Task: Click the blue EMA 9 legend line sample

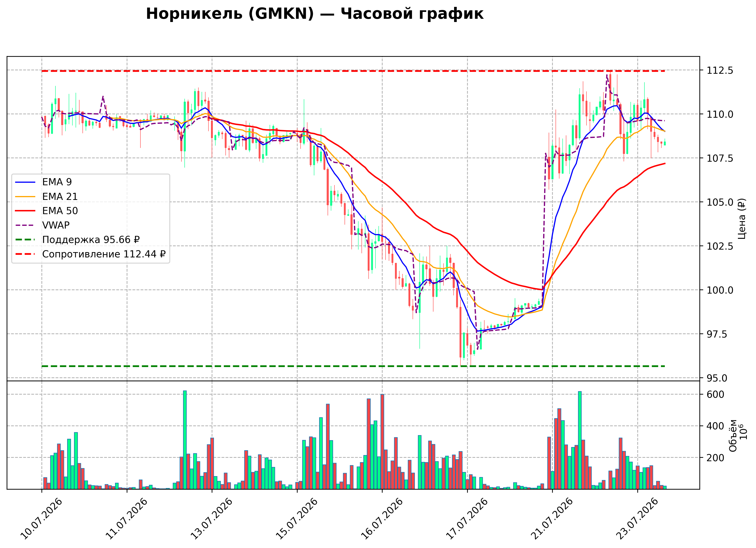Action: point(25,182)
